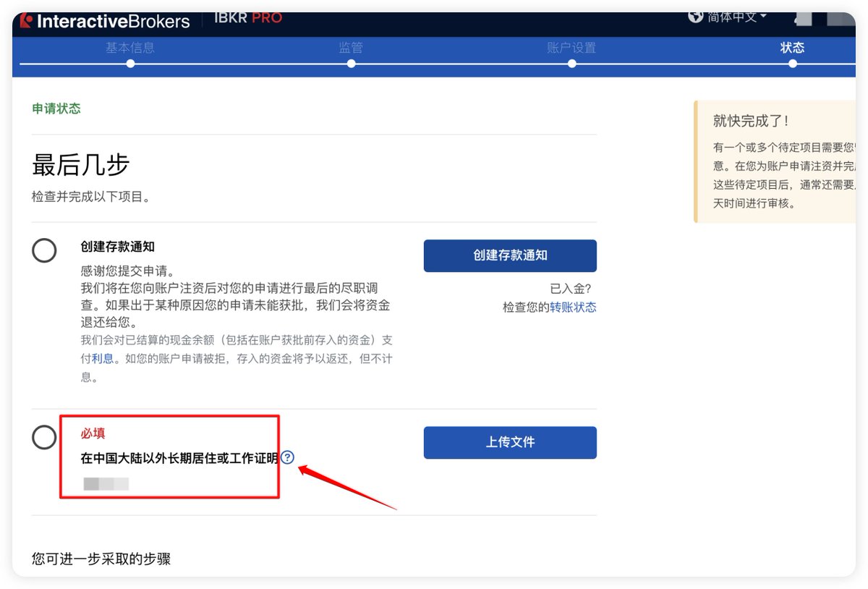Click the 检查并完成以下项目 text
The image size is (868, 589).
click(x=91, y=197)
